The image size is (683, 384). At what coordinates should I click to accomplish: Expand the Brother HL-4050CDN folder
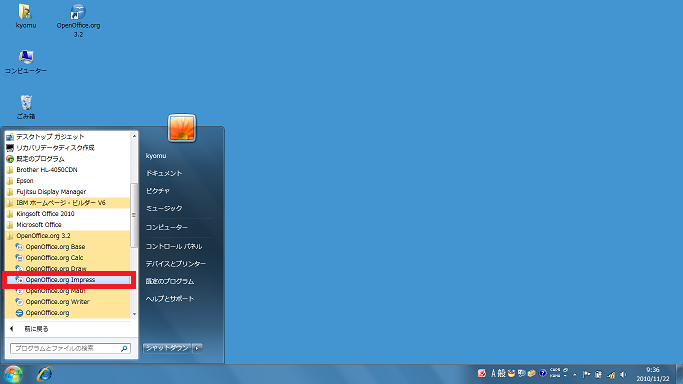[68, 170]
